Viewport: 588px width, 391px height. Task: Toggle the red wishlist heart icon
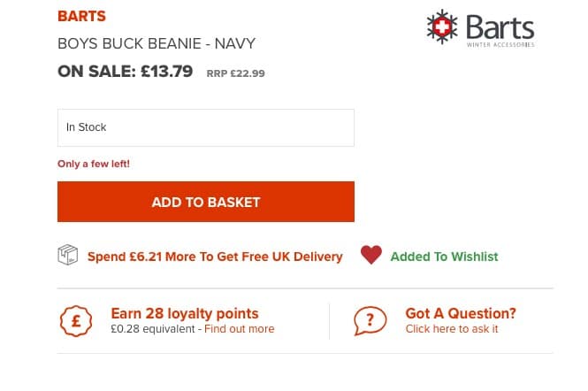click(371, 255)
